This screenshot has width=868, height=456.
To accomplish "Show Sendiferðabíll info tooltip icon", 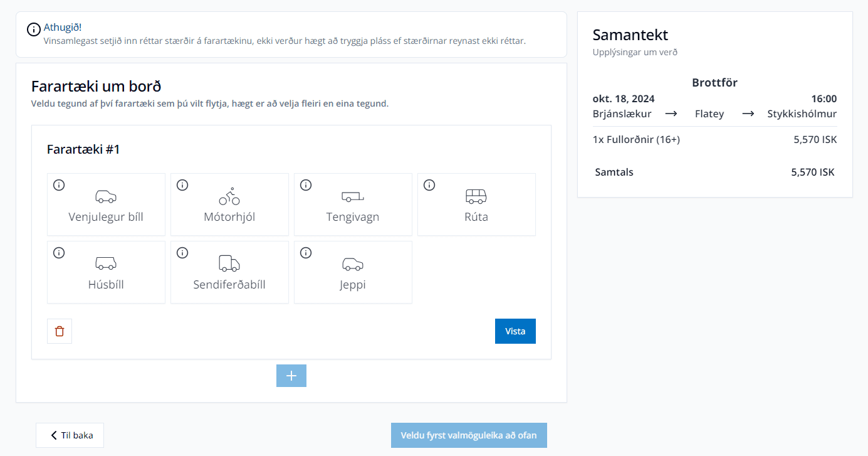I will click(182, 253).
